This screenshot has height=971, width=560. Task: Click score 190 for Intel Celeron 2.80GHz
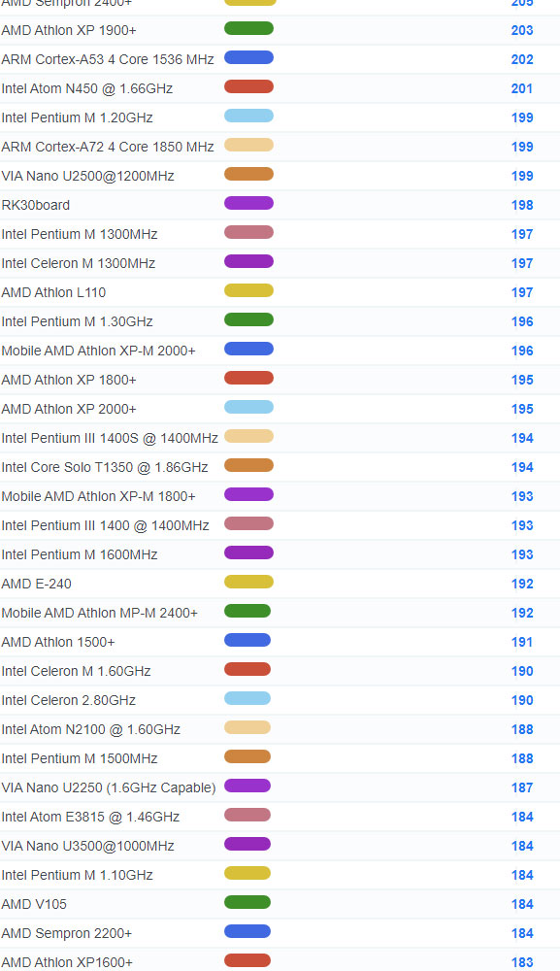(x=522, y=700)
